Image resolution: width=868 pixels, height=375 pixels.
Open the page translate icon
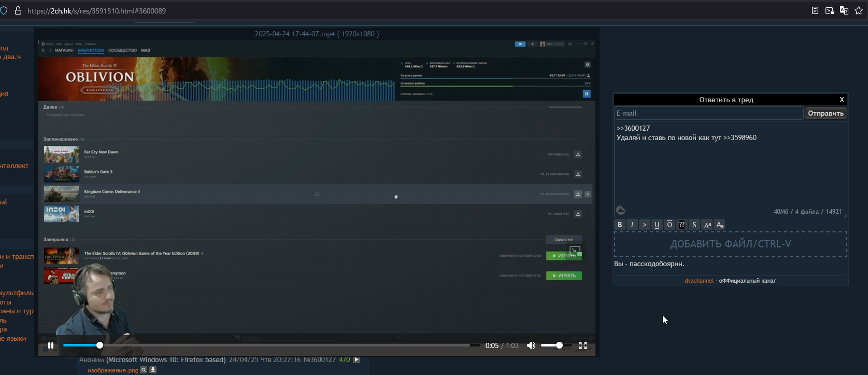tap(844, 10)
